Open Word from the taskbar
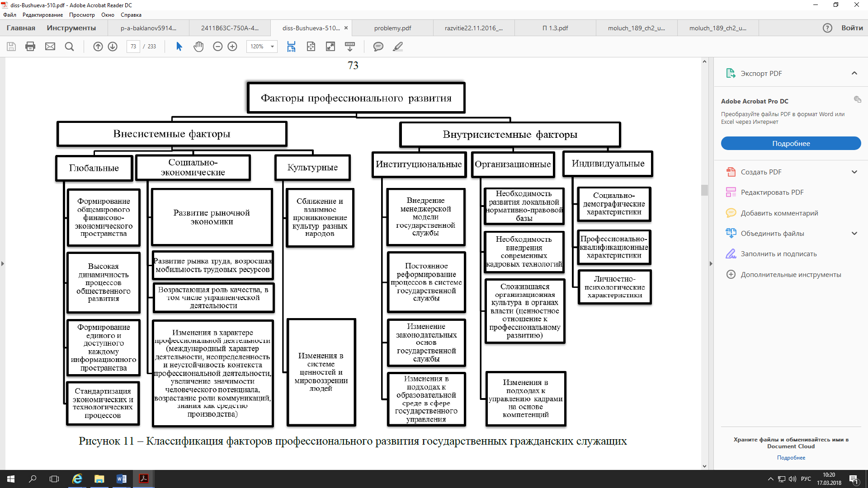This screenshot has height=488, width=868. pos(122,479)
